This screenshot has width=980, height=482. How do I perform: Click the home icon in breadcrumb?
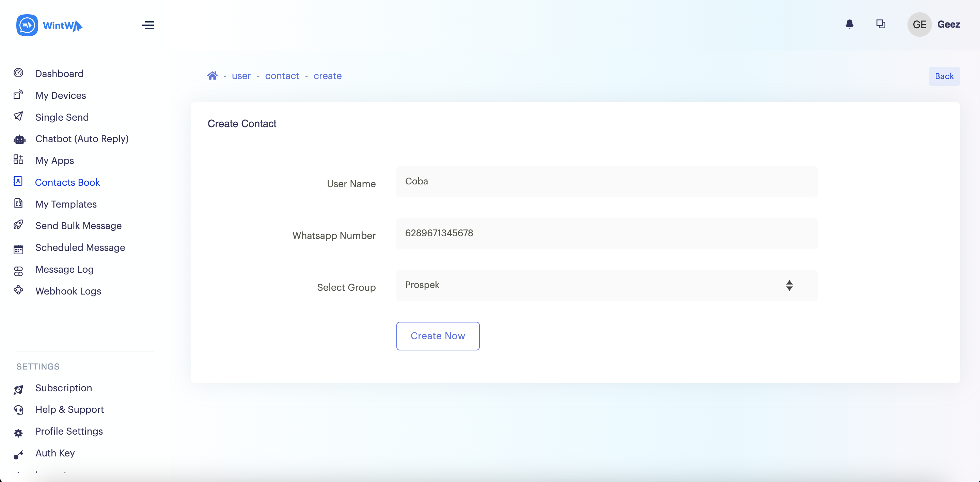[212, 76]
